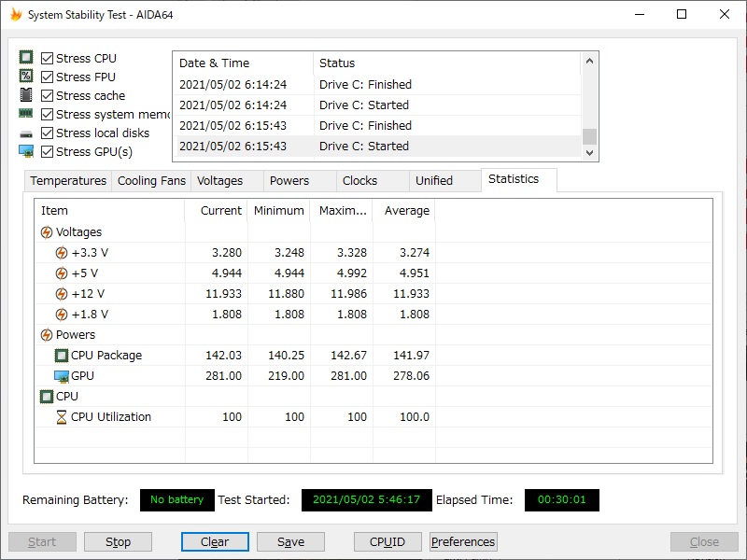Select the Voltages group row in statistics

pos(78,232)
